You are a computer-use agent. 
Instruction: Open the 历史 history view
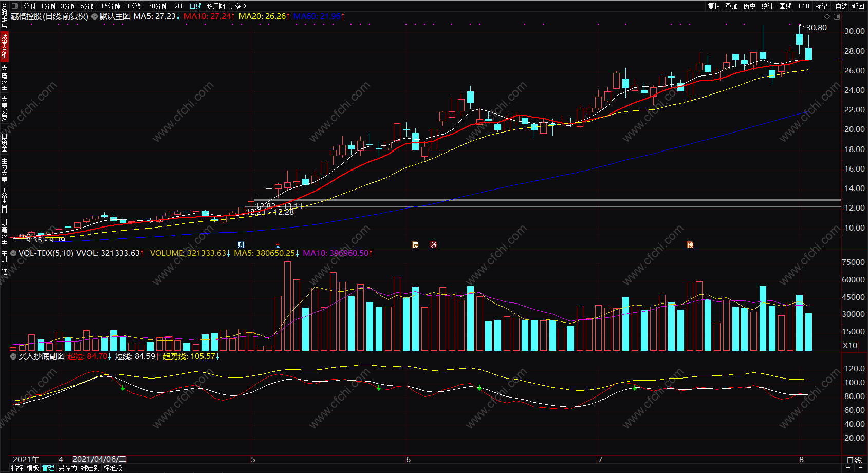(750, 6)
